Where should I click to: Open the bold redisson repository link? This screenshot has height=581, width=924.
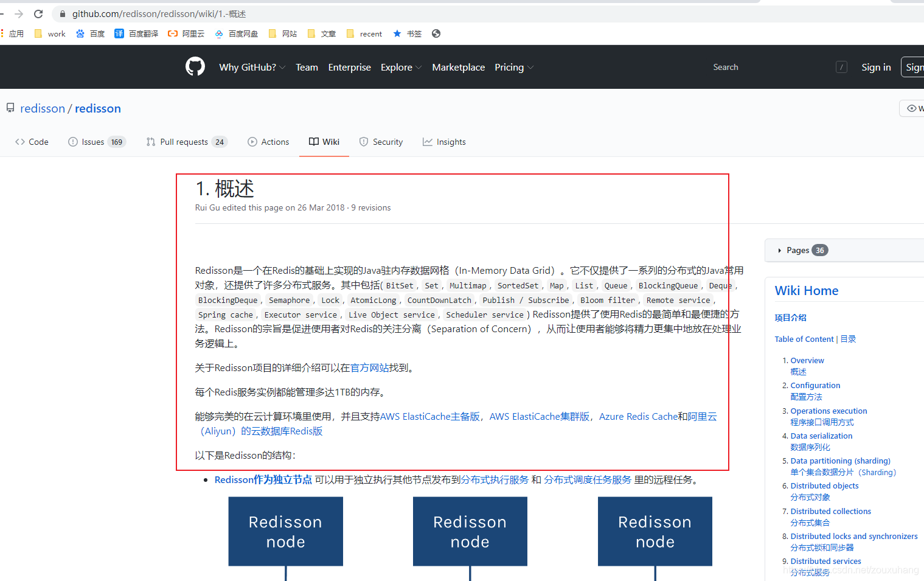pyautogui.click(x=98, y=108)
